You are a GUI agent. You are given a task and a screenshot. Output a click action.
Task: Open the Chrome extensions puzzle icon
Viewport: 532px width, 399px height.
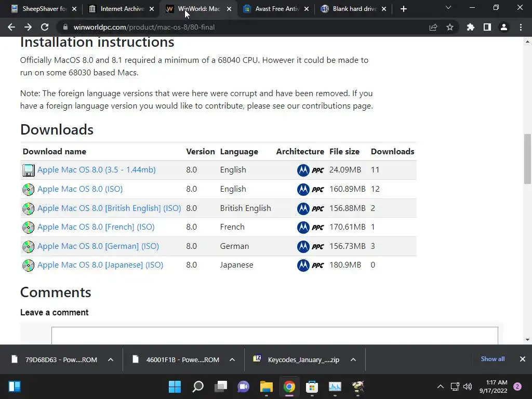tap(471, 27)
